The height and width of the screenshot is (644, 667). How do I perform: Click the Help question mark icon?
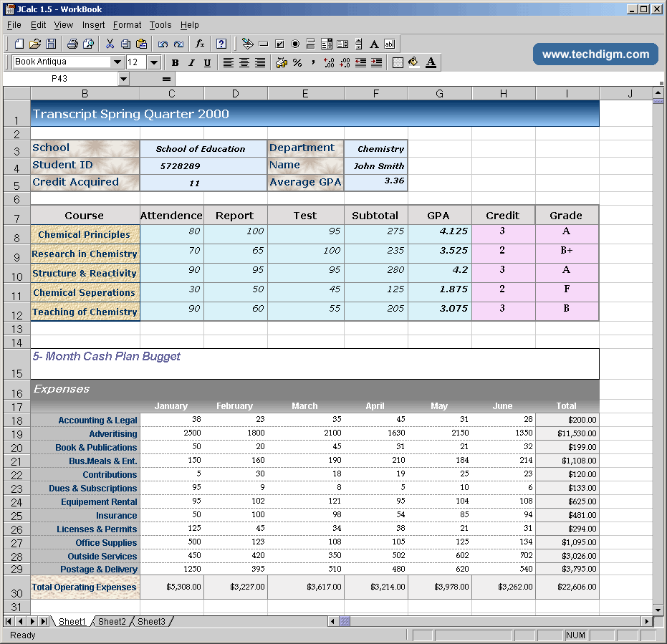[221, 44]
